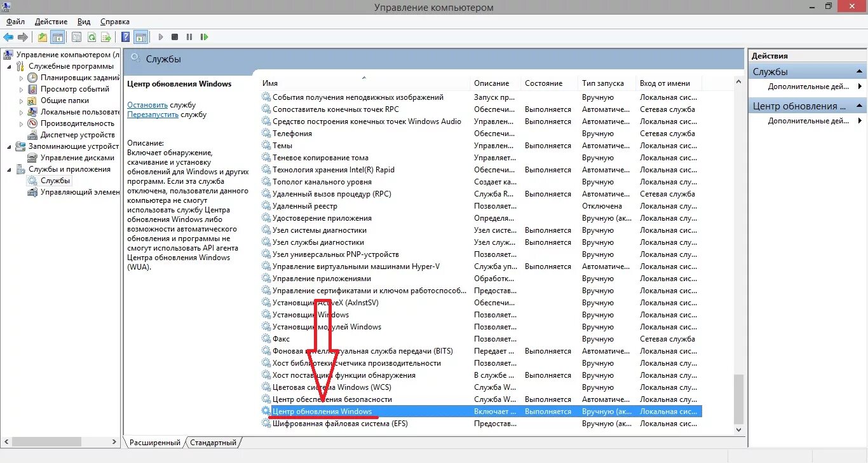Expand the Планировщик заданий node arrow

click(21, 78)
